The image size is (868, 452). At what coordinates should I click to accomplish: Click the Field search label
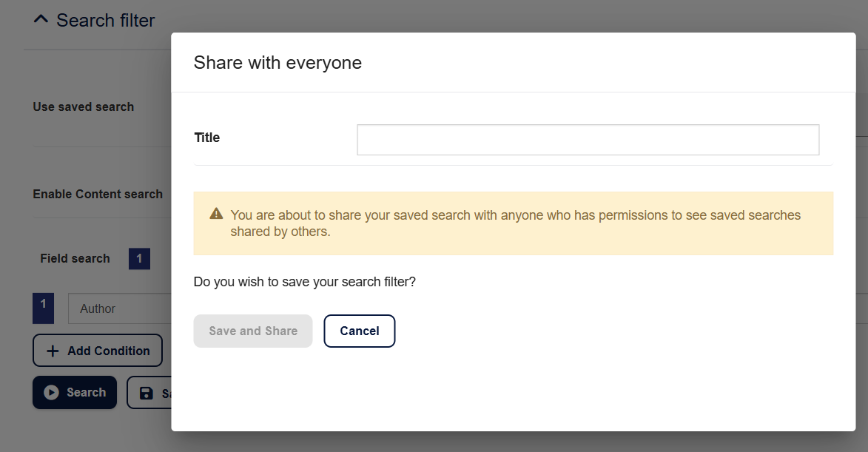click(x=75, y=258)
